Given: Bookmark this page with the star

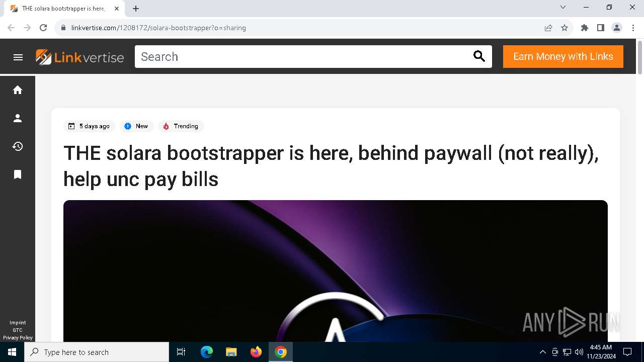Looking at the screenshot, I should [565, 28].
